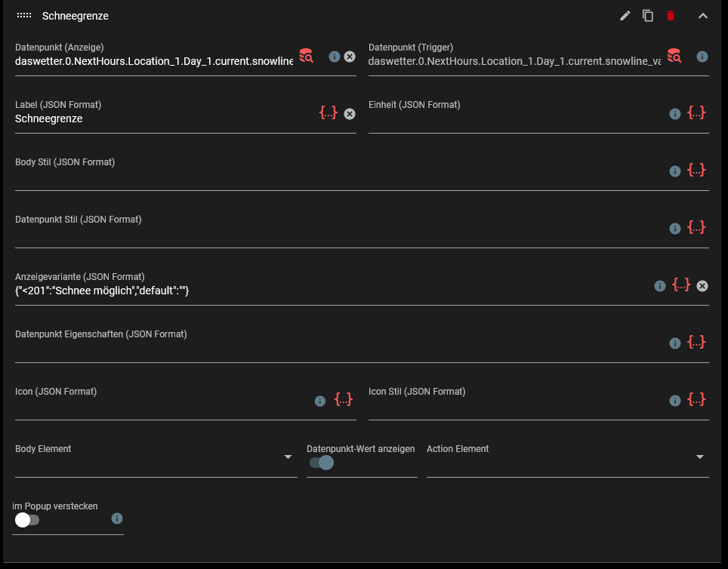This screenshot has width=728, height=569.
Task: Toggle Datenpunkt-Wert anzeigen switch
Action: coord(322,463)
